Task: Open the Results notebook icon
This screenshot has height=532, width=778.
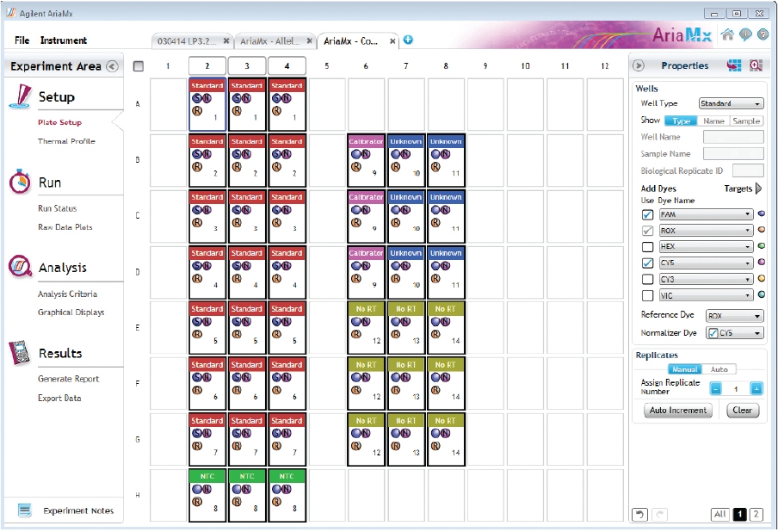Action: tap(20, 353)
